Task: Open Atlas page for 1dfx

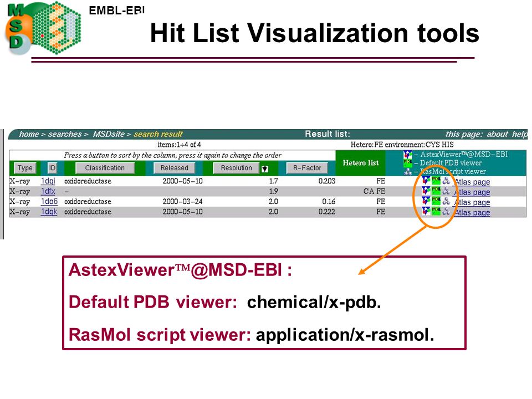Action: click(x=472, y=192)
